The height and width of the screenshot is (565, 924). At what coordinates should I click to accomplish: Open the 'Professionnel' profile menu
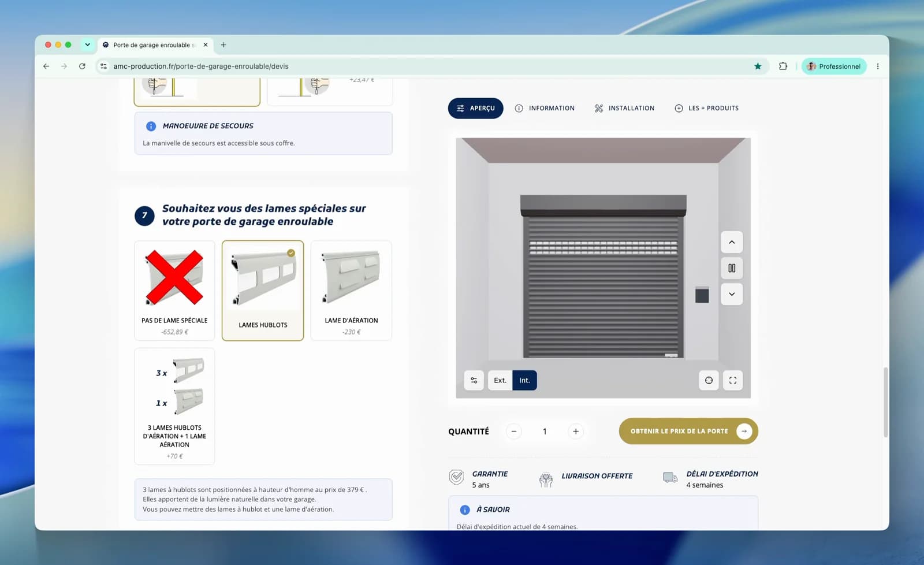834,66
